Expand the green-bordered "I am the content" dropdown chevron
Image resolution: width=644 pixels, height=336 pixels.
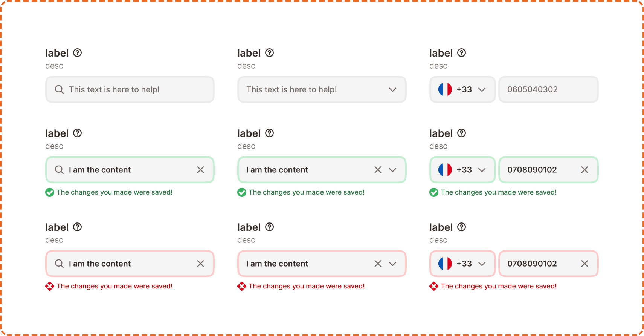click(392, 170)
